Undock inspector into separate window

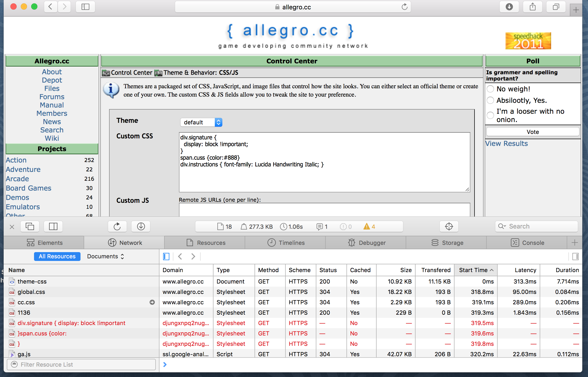(30, 226)
